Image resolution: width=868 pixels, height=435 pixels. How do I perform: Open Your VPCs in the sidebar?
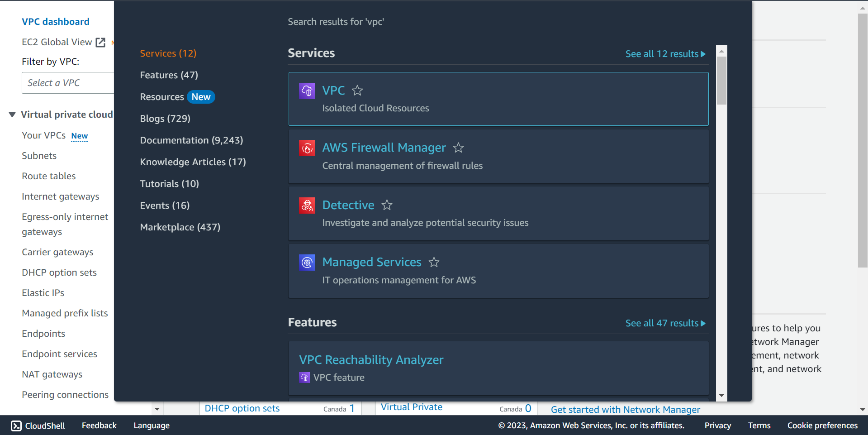(x=44, y=135)
